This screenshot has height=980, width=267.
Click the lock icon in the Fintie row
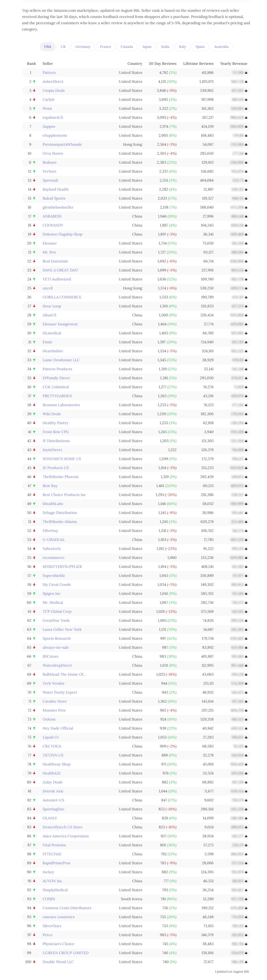(x=246, y=342)
